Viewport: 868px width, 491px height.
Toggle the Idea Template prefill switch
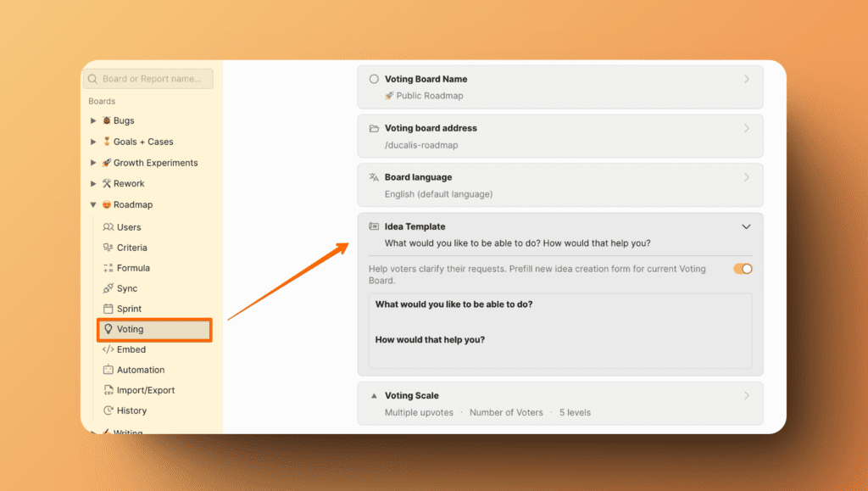[742, 268]
